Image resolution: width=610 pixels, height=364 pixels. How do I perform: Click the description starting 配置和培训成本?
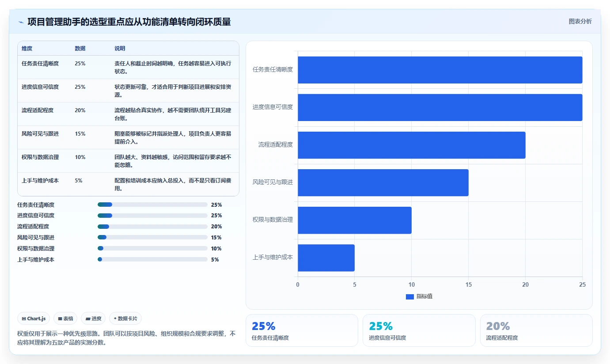pos(173,185)
